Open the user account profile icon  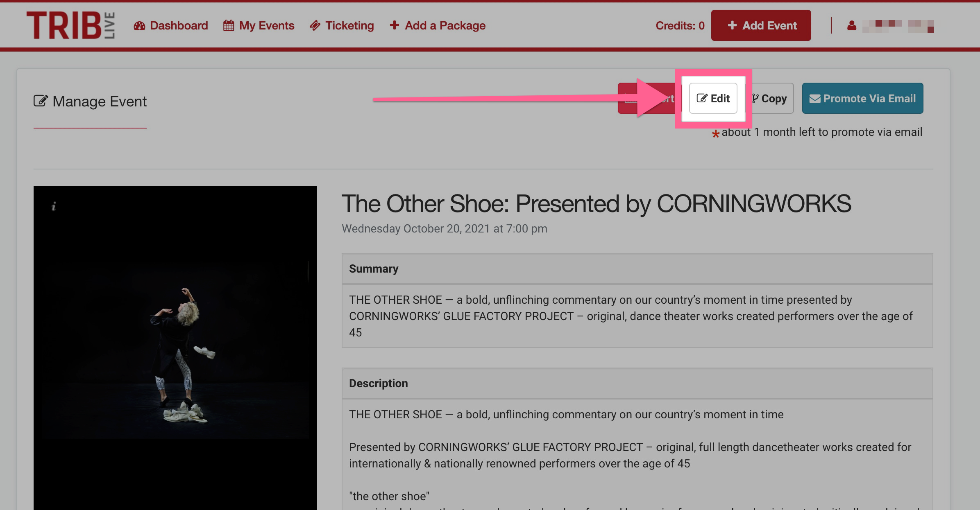tap(852, 26)
